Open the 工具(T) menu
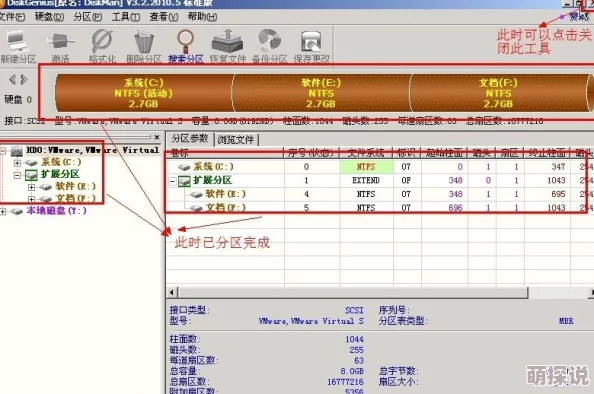Screen dimensions: 594x394 126,17
